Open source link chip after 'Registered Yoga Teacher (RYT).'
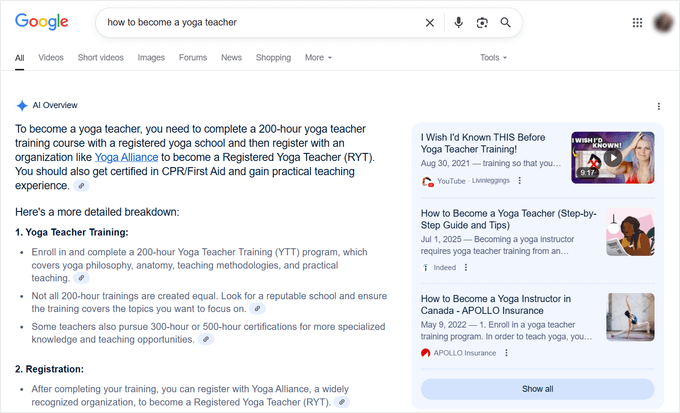Viewport: 680px width, 413px height. pyautogui.click(x=342, y=402)
